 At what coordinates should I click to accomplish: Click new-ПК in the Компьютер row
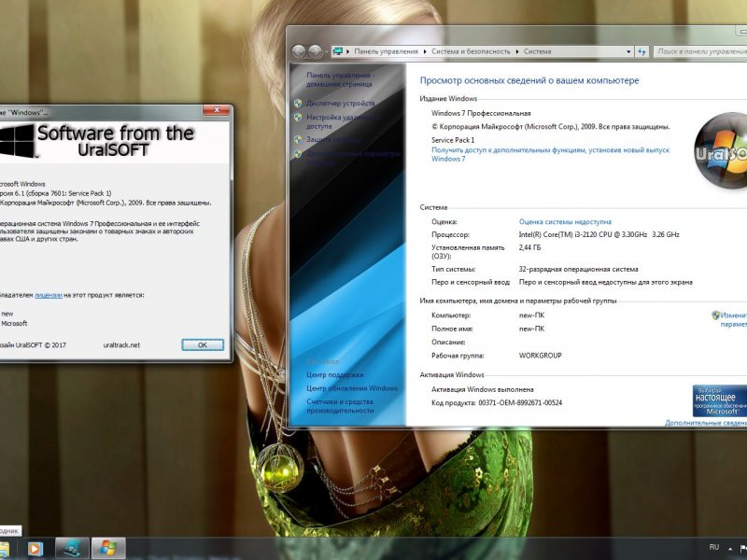(531, 315)
